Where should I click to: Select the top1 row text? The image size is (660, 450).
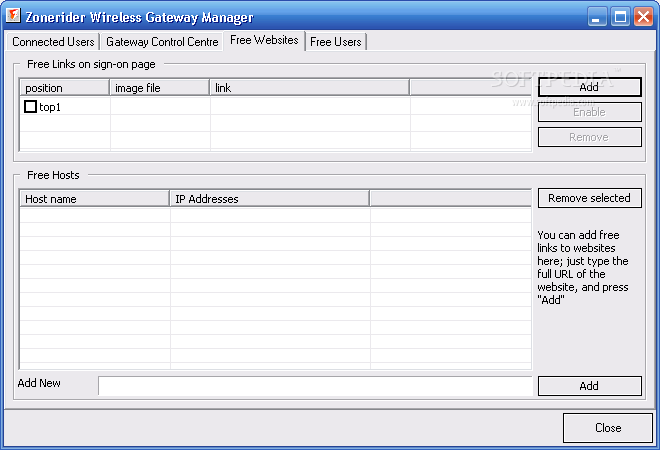pos(50,107)
